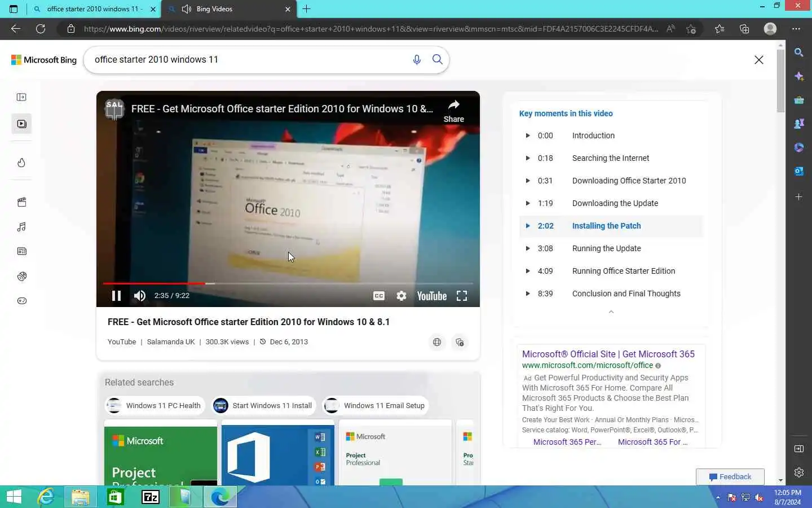The height and width of the screenshot is (508, 812).
Task: Open the blue Office logo thumbnail
Action: pos(278,453)
